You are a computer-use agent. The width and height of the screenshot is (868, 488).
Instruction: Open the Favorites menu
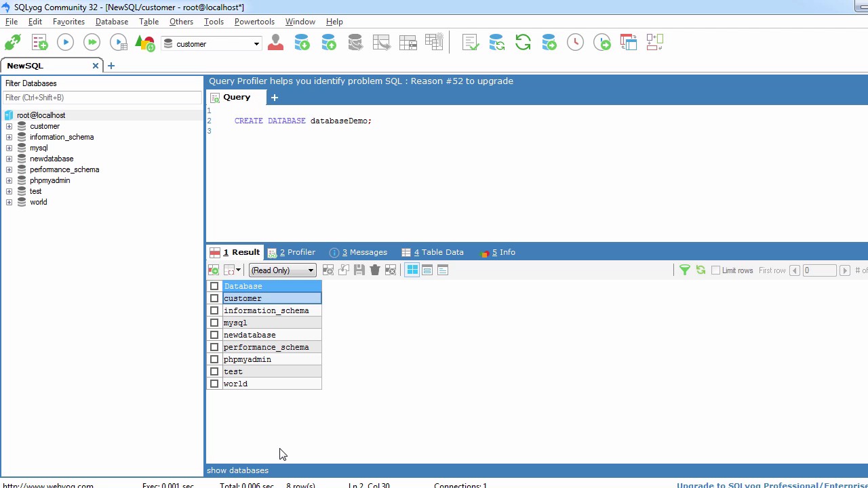click(x=68, y=22)
